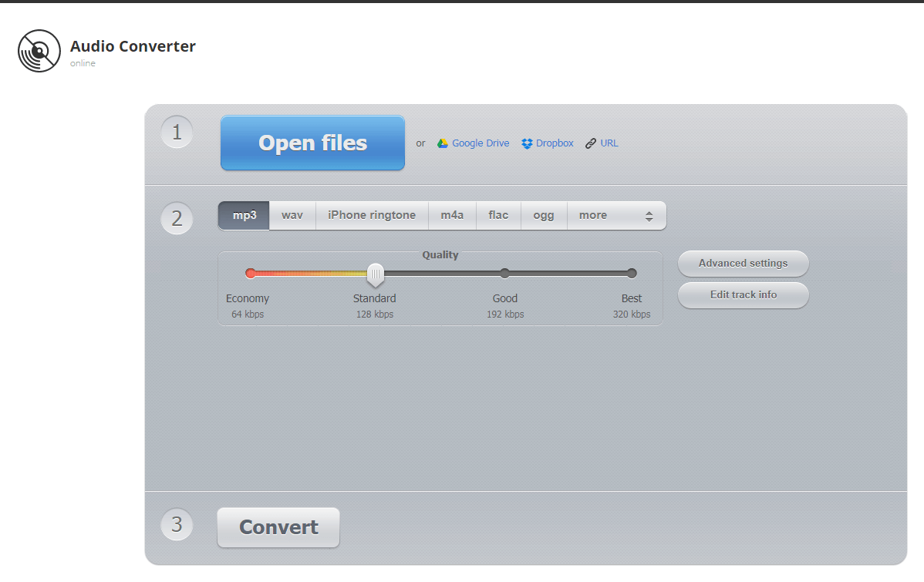Click the blue Open files button
This screenshot has height=582, width=924.
(312, 143)
